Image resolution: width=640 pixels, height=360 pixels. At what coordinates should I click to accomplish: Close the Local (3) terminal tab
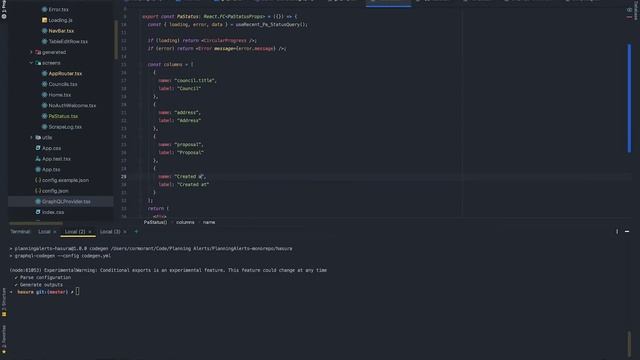click(125, 232)
